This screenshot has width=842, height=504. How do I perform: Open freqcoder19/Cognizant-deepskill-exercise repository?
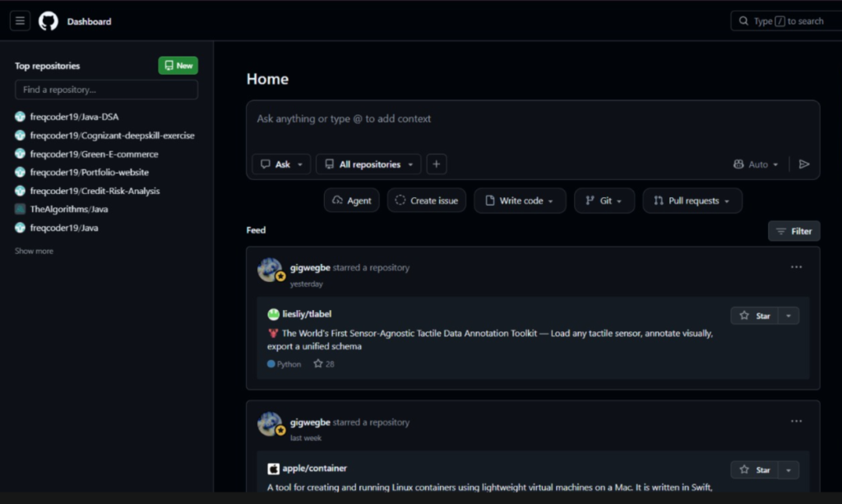coord(112,136)
